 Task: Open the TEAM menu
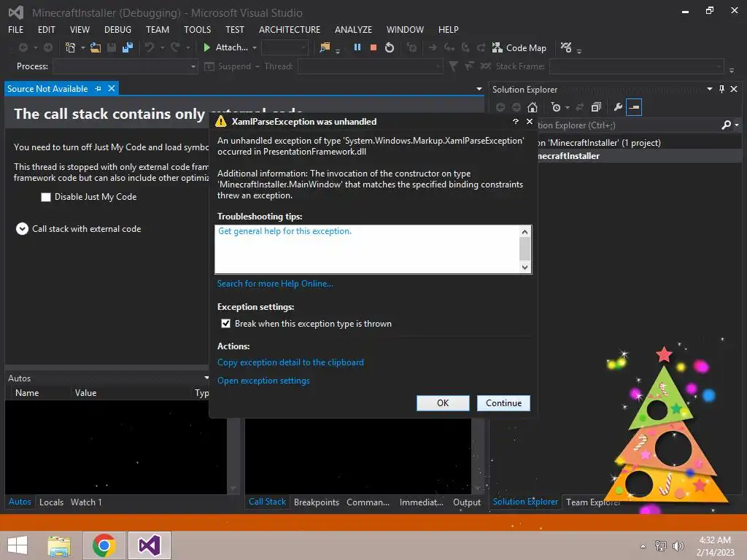click(158, 29)
